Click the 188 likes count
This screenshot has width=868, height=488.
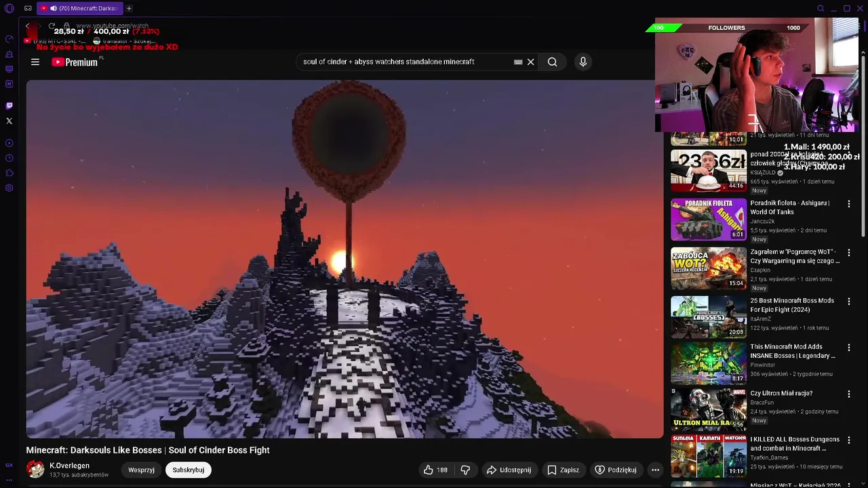(442, 470)
